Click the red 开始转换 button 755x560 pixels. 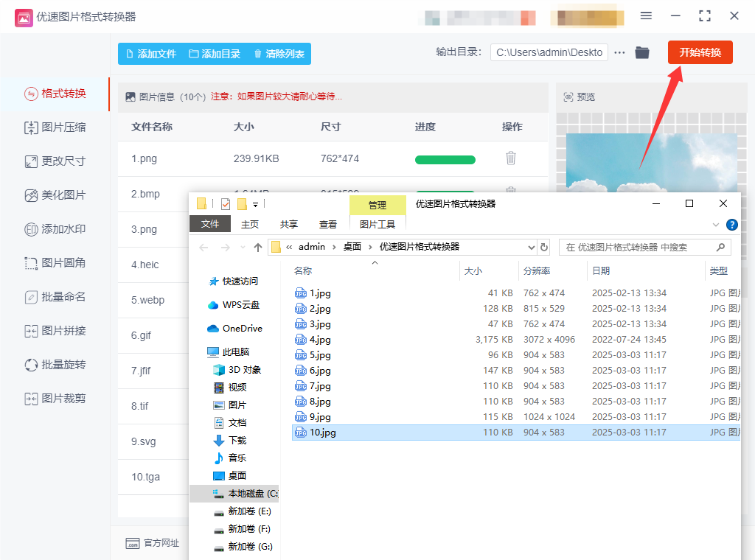coord(700,52)
